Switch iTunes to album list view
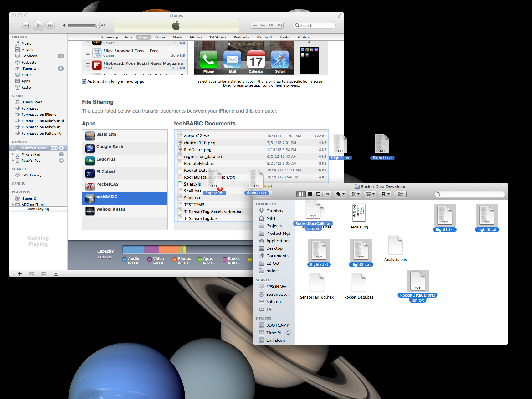This screenshot has width=532, height=399. [x=263, y=25]
